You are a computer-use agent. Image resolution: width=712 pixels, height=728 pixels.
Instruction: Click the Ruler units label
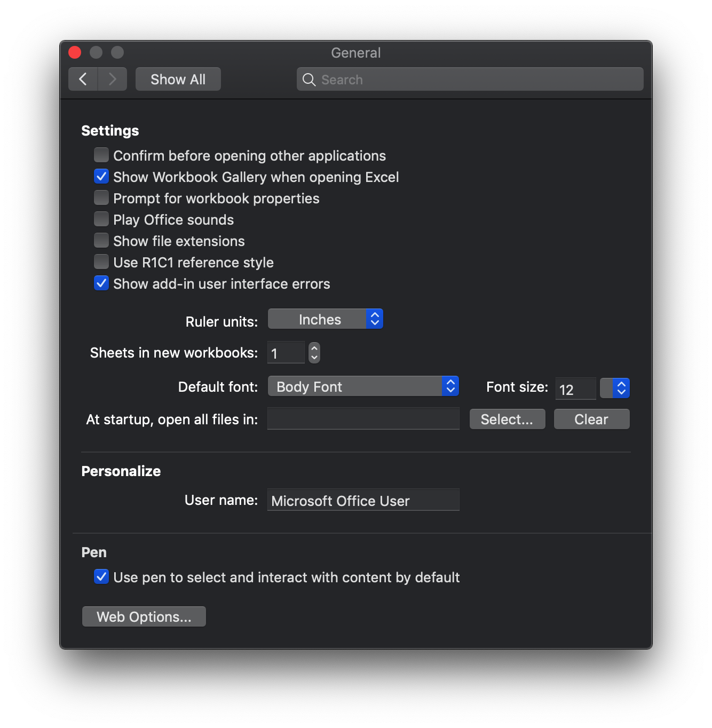221,322
